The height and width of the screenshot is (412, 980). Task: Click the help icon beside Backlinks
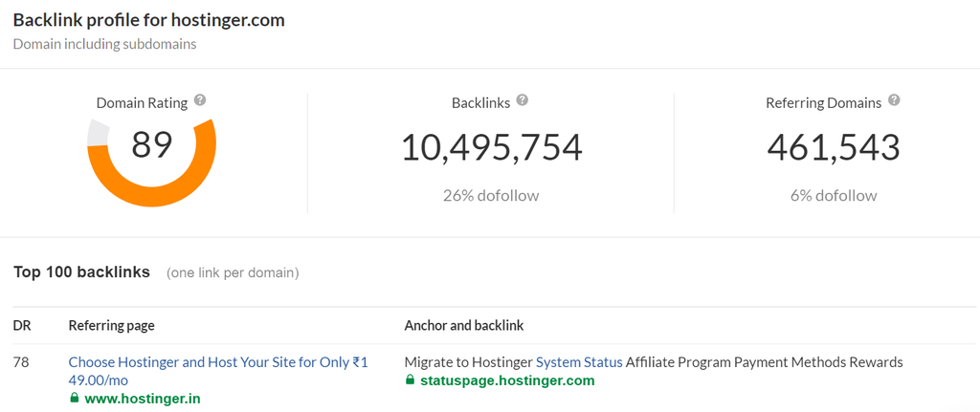click(x=522, y=100)
